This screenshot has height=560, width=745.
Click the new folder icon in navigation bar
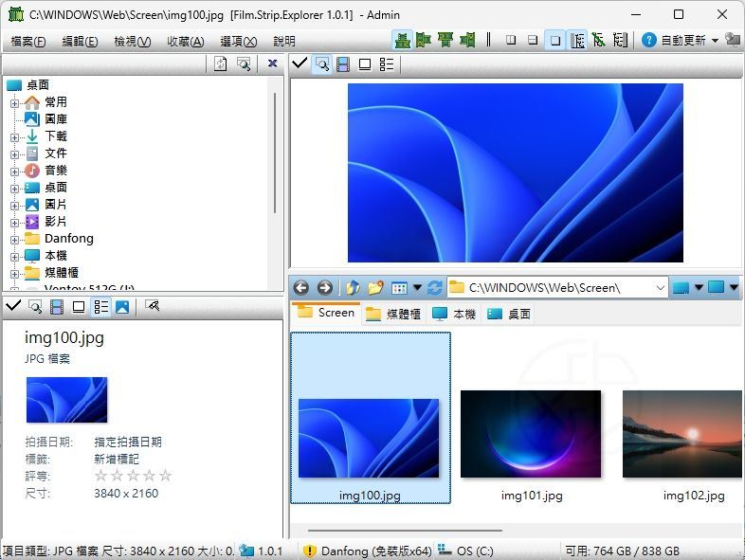[375, 288]
